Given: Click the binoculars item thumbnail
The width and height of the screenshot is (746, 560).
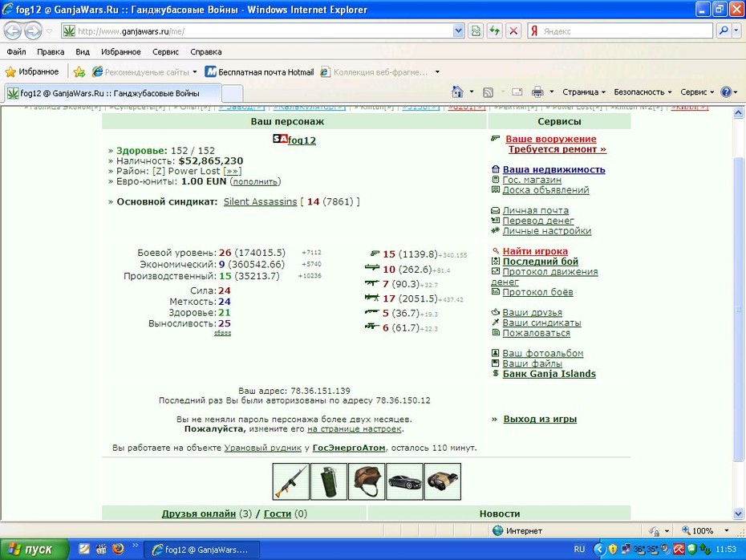Looking at the screenshot, I should click(443, 481).
